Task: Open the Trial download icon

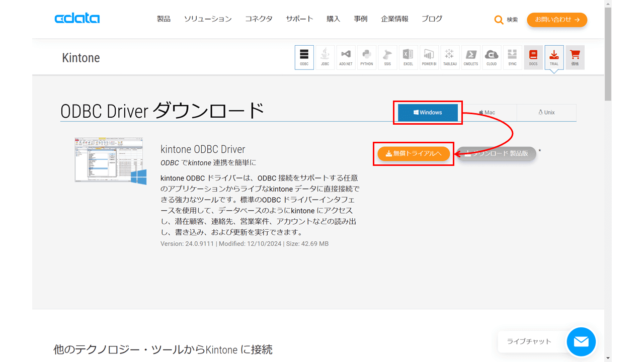Action: tap(554, 57)
